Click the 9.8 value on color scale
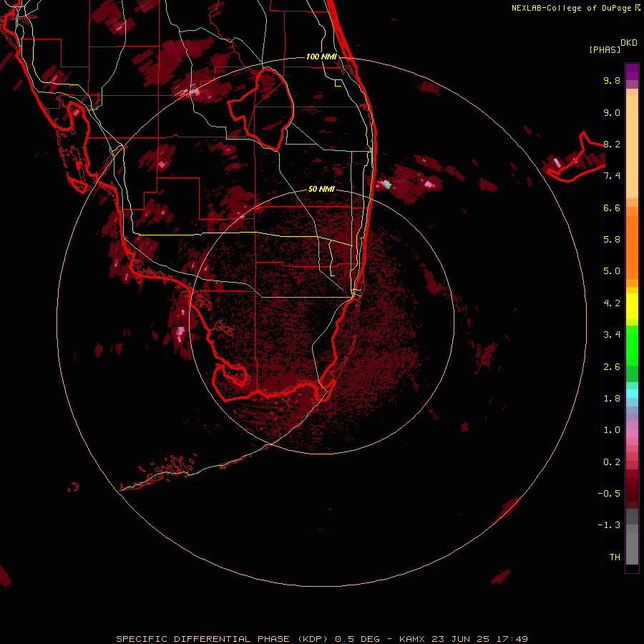644x644 pixels. (612, 80)
